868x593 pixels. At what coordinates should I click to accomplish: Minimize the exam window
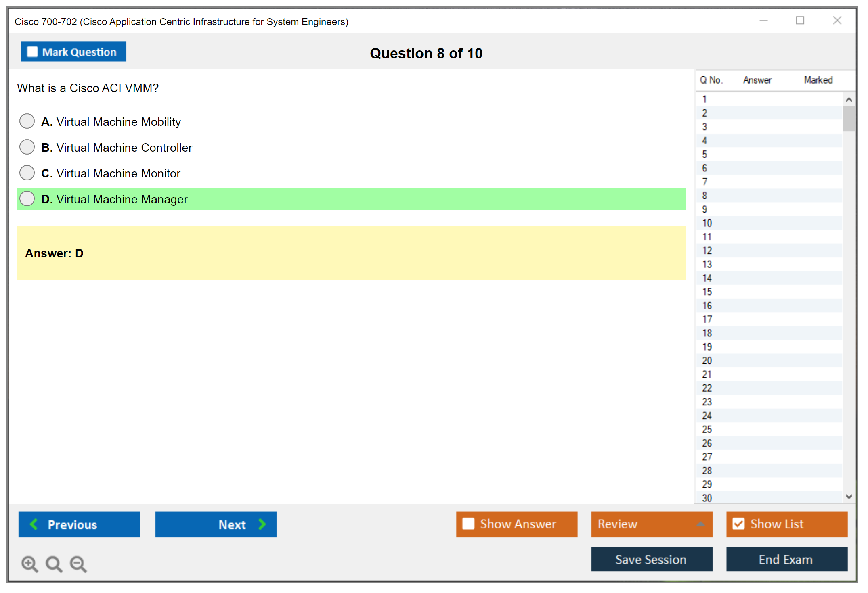point(763,21)
